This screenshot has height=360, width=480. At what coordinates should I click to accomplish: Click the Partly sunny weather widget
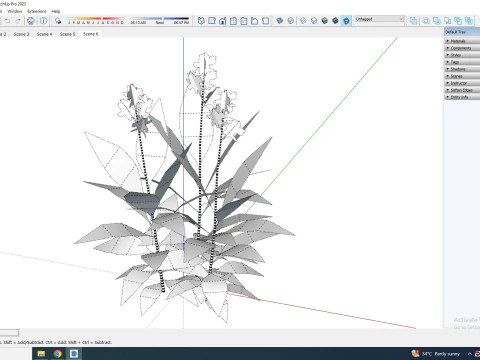pos(435,354)
